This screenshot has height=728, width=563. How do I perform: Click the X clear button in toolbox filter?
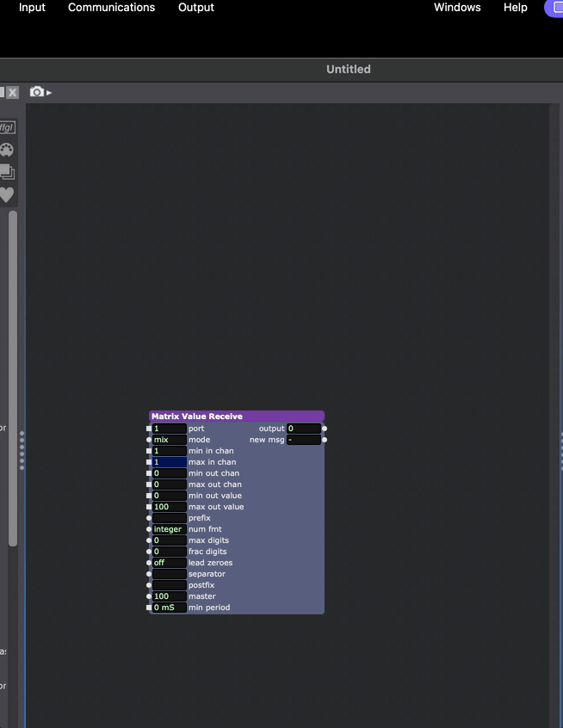tap(12, 92)
